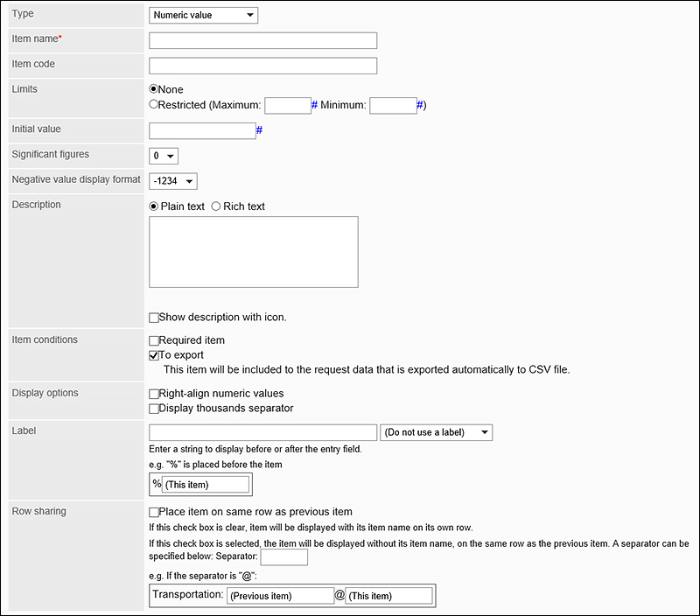Image resolution: width=700 pixels, height=616 pixels.
Task: Click the # link next to Minimum
Action: tap(420, 105)
